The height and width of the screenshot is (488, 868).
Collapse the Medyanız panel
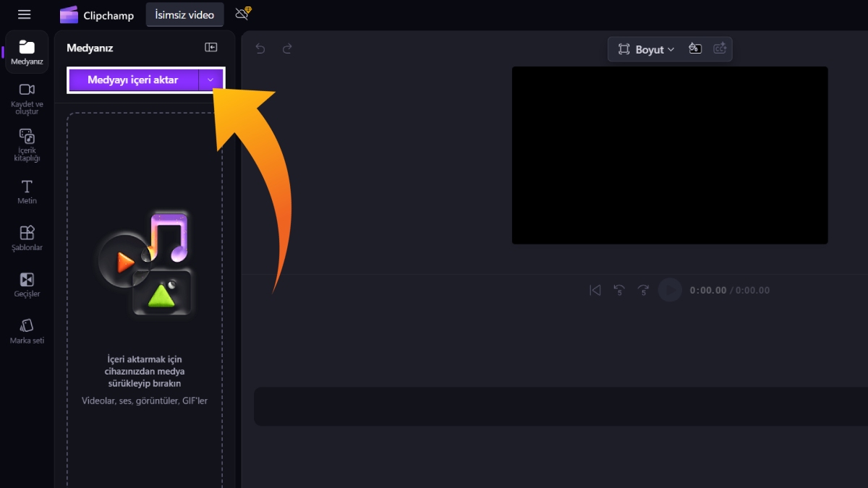click(x=211, y=48)
